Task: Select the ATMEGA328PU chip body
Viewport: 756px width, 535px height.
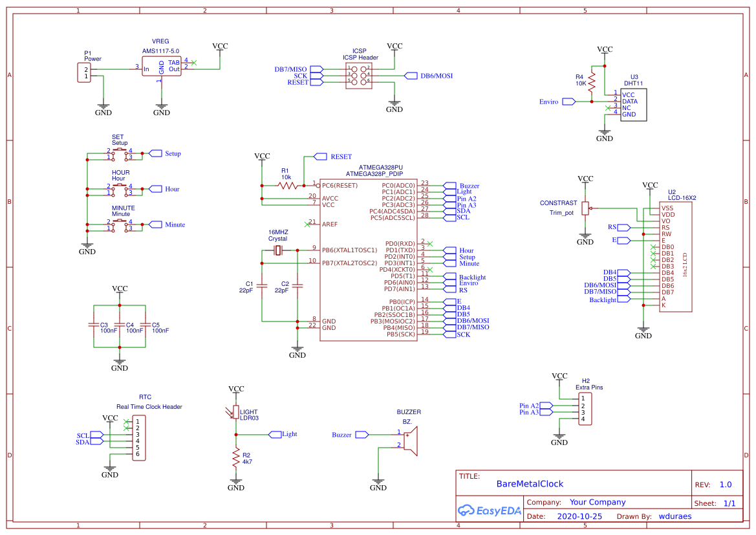Action: point(367,259)
